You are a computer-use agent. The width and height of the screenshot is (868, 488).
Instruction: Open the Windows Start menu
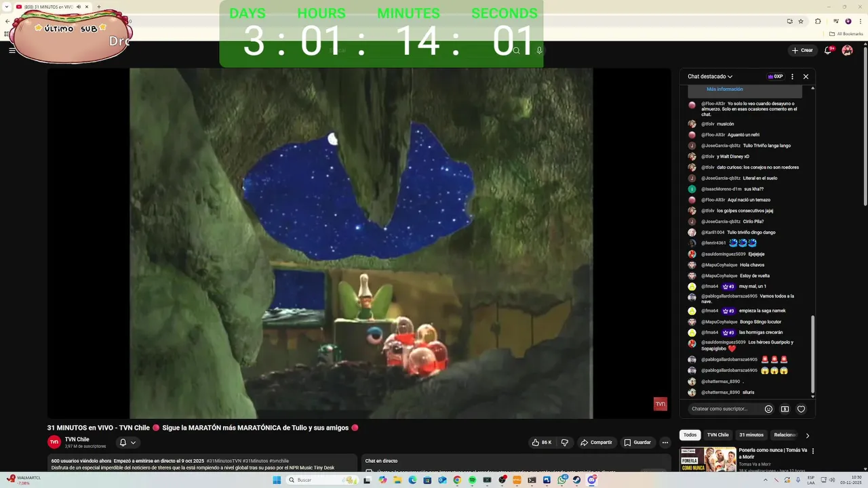(277, 480)
